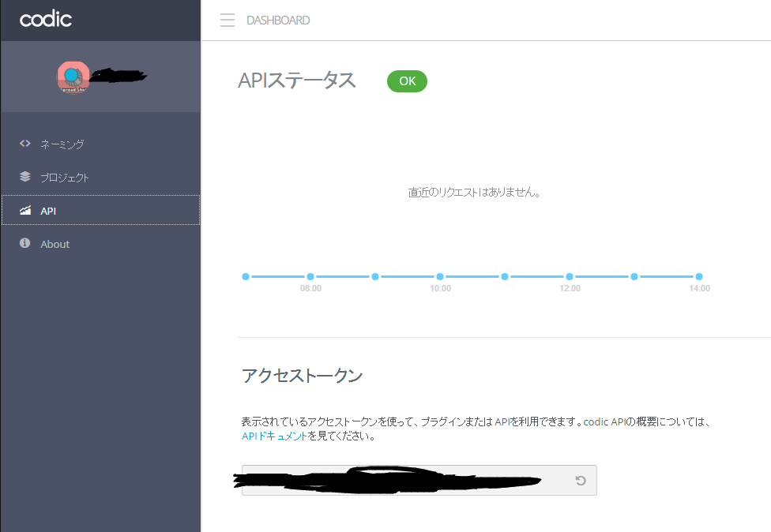
Task: Select the access token input field
Action: click(x=403, y=480)
